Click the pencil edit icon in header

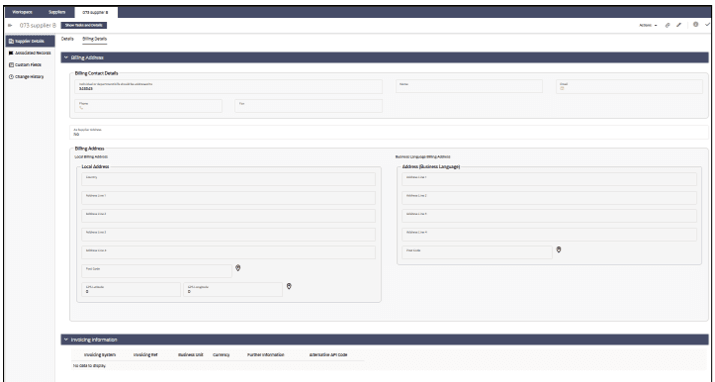[679, 25]
